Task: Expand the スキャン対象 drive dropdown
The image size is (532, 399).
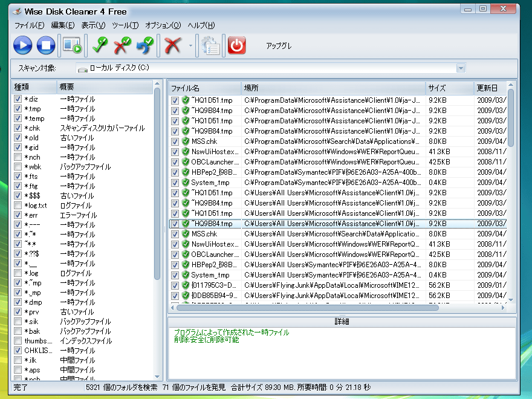Action: point(461,68)
